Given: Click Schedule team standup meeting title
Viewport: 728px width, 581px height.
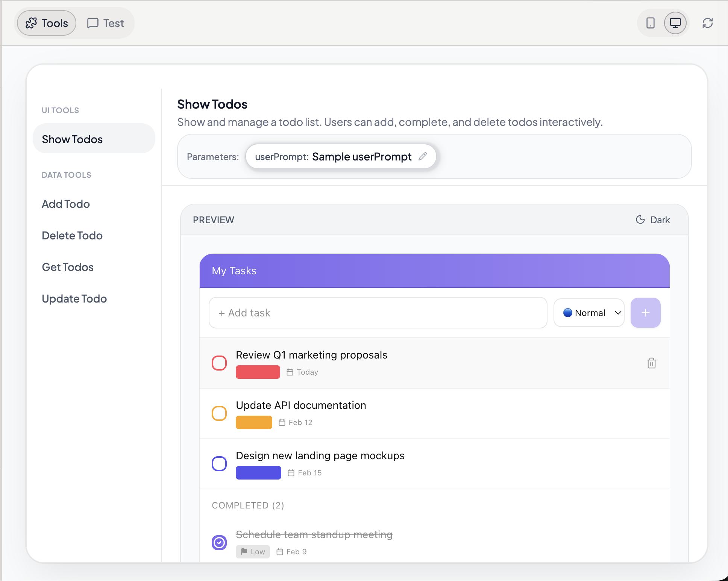Looking at the screenshot, I should [314, 534].
